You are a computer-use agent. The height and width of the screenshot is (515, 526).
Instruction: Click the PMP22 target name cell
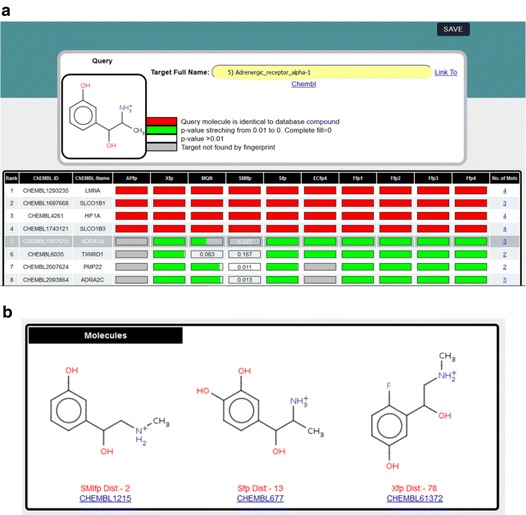92,267
